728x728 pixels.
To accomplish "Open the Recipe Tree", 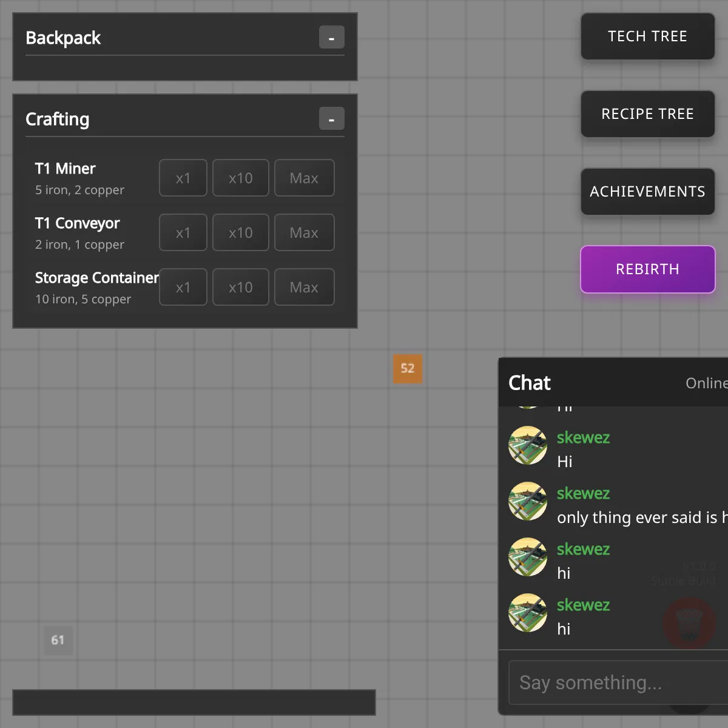I will [x=647, y=114].
